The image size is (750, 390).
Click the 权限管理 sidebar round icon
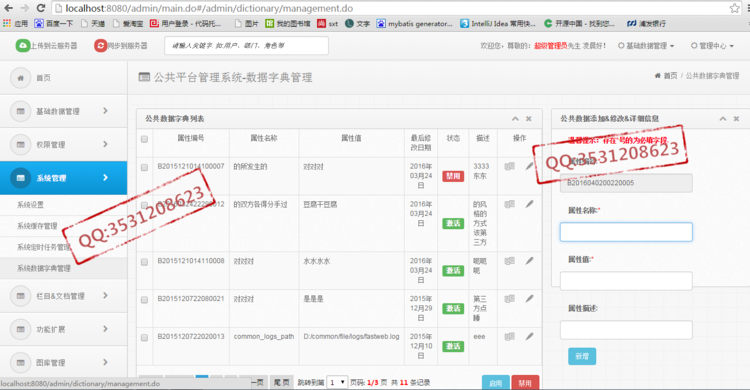tap(21, 145)
